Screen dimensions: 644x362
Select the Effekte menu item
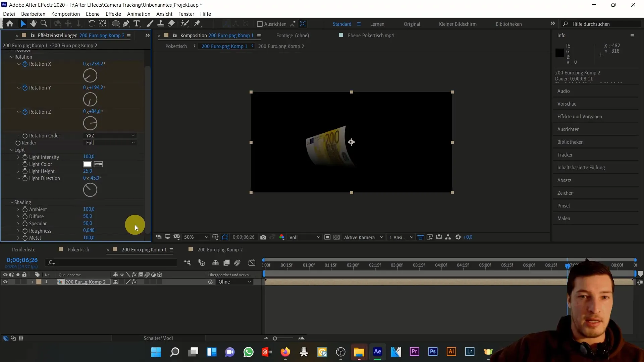(x=113, y=14)
